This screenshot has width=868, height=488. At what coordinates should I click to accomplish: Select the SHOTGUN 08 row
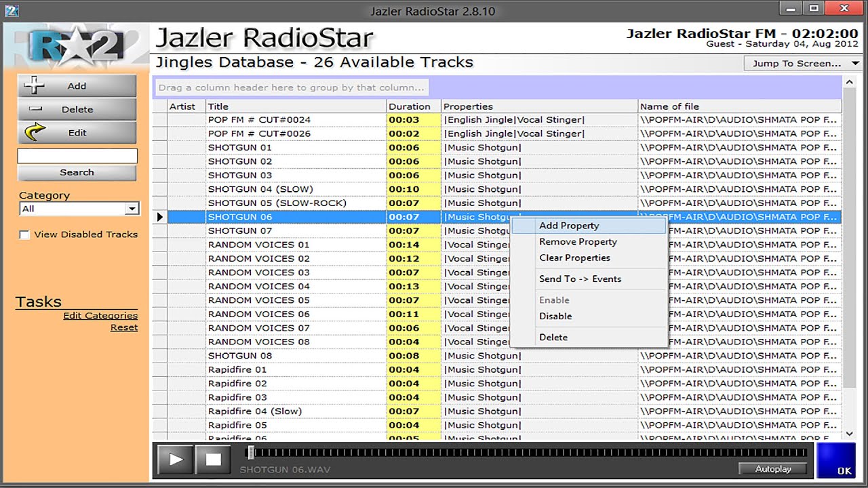(496, 356)
